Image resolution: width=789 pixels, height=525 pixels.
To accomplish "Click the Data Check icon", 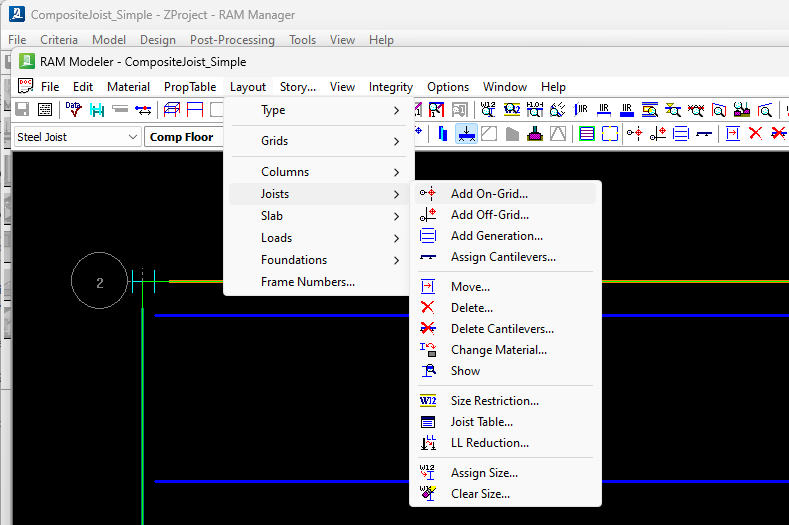I will coord(74,110).
